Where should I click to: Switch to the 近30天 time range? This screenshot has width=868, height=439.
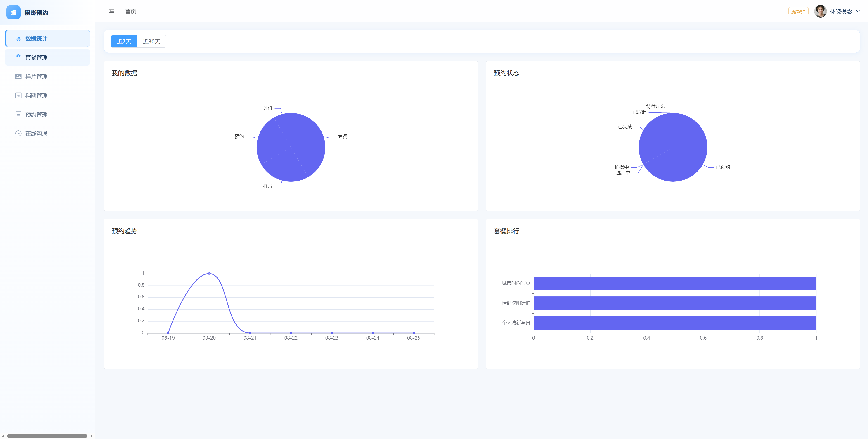pyautogui.click(x=151, y=41)
